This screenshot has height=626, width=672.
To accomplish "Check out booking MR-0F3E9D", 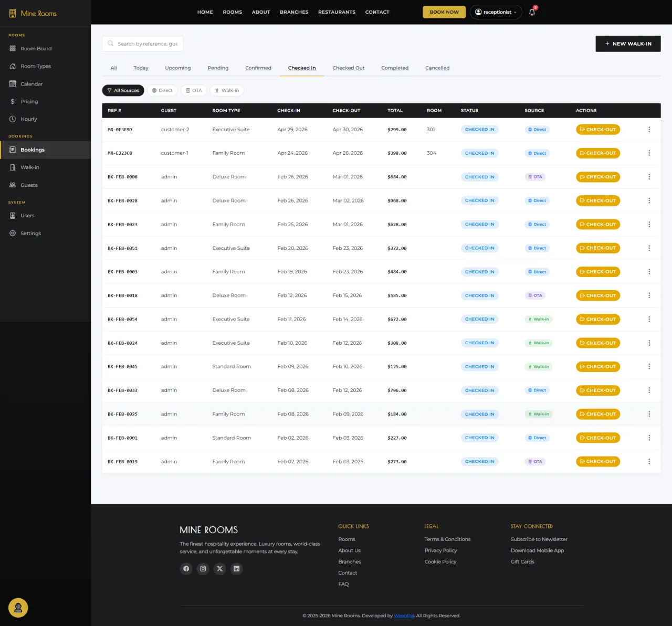I will click(x=598, y=130).
